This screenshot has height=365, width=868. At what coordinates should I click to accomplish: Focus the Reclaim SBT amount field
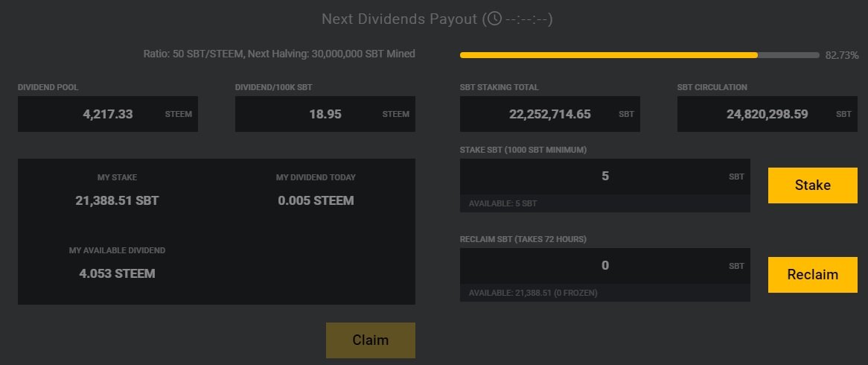pos(605,266)
